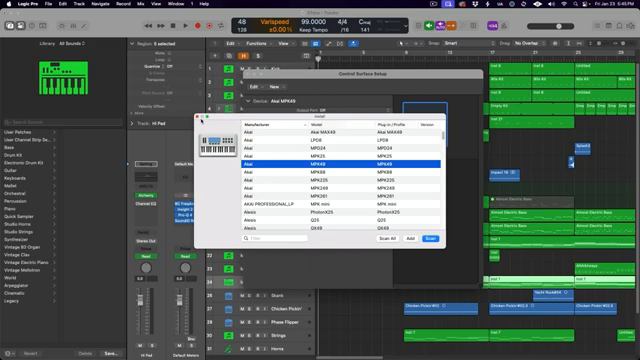Click the Add button in Install dialog
640x360 pixels.
click(411, 238)
